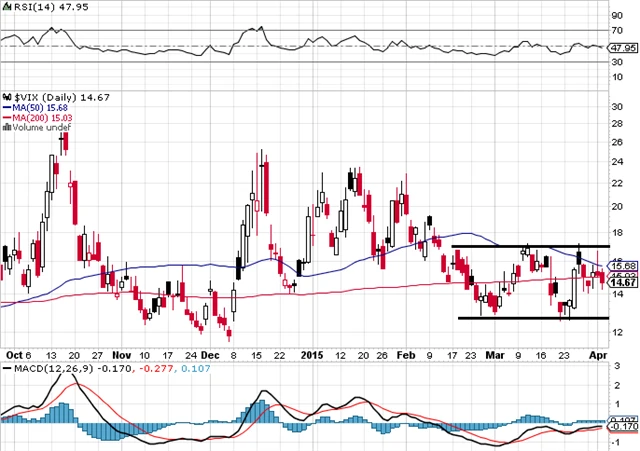
Task: Click the 2015 date axis label
Action: point(312,354)
